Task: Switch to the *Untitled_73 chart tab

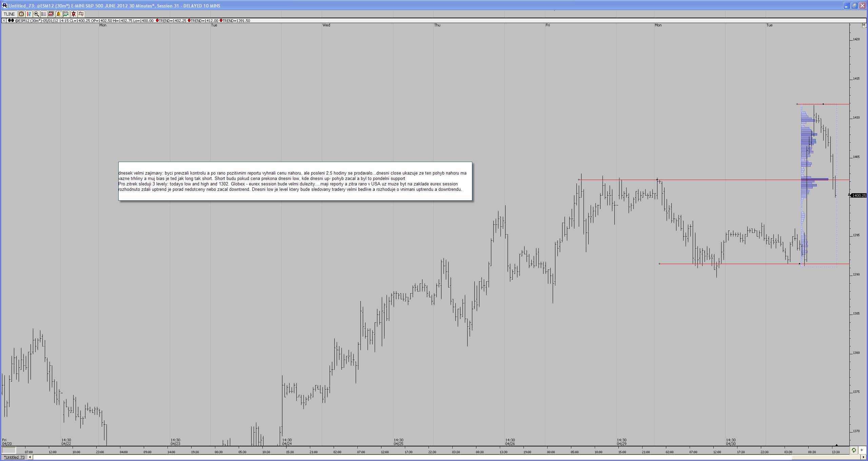Action: pyautogui.click(x=14, y=457)
